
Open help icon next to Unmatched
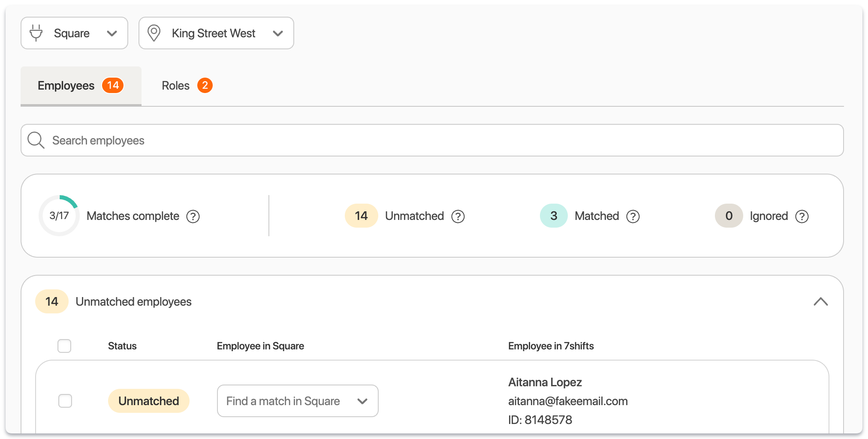pyautogui.click(x=458, y=216)
